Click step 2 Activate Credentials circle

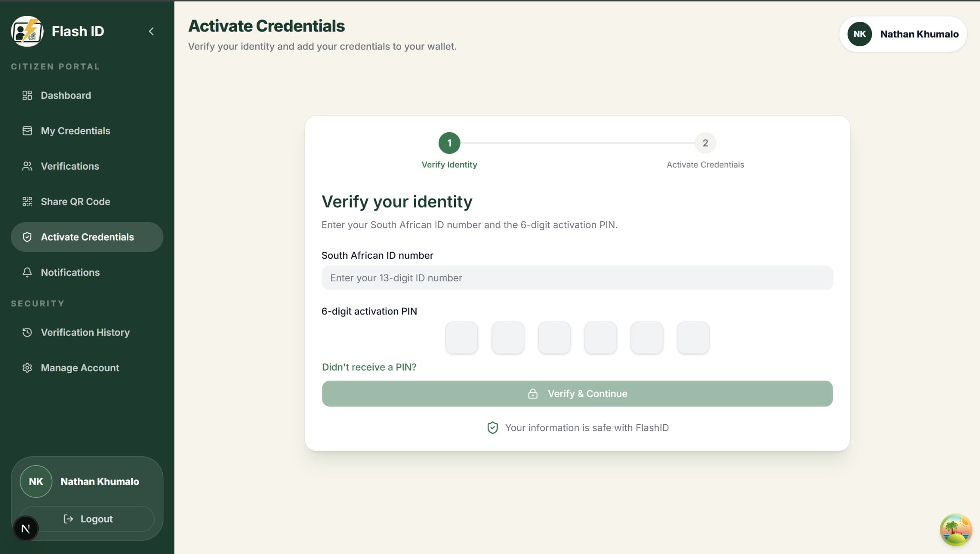pyautogui.click(x=705, y=143)
